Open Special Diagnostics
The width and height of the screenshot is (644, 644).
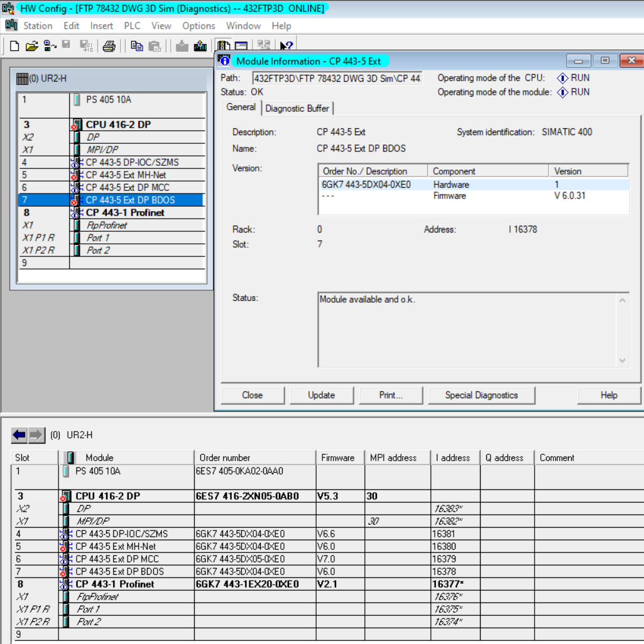coord(481,395)
